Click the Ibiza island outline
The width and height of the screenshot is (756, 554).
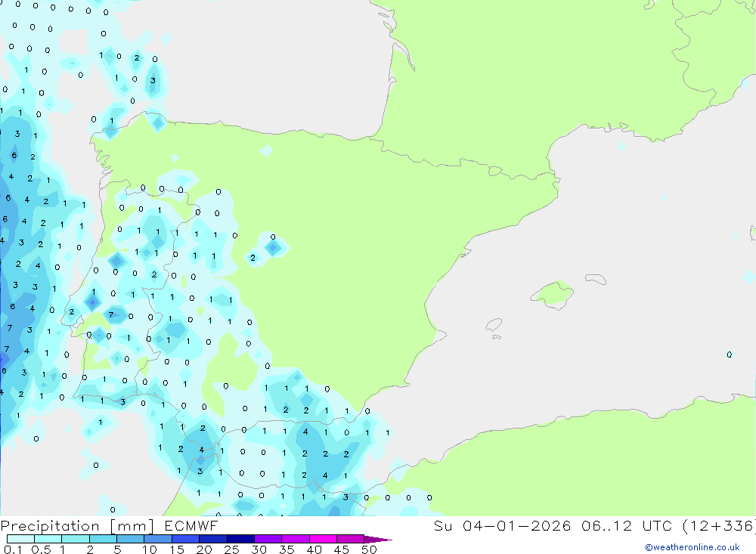point(494,325)
